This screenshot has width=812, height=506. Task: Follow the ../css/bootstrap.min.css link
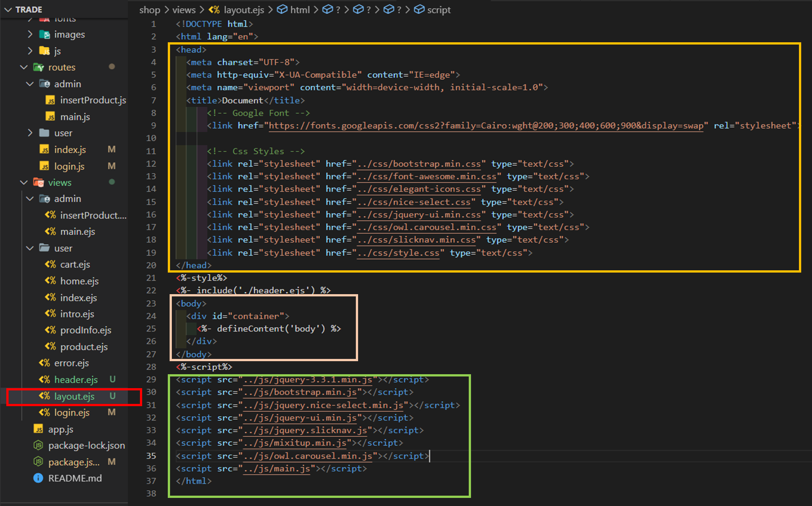click(419, 164)
